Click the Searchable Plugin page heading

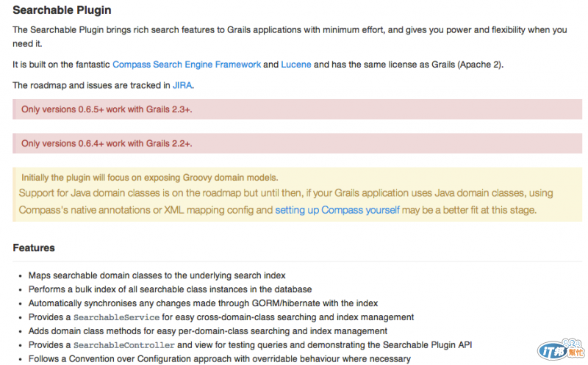(x=62, y=10)
